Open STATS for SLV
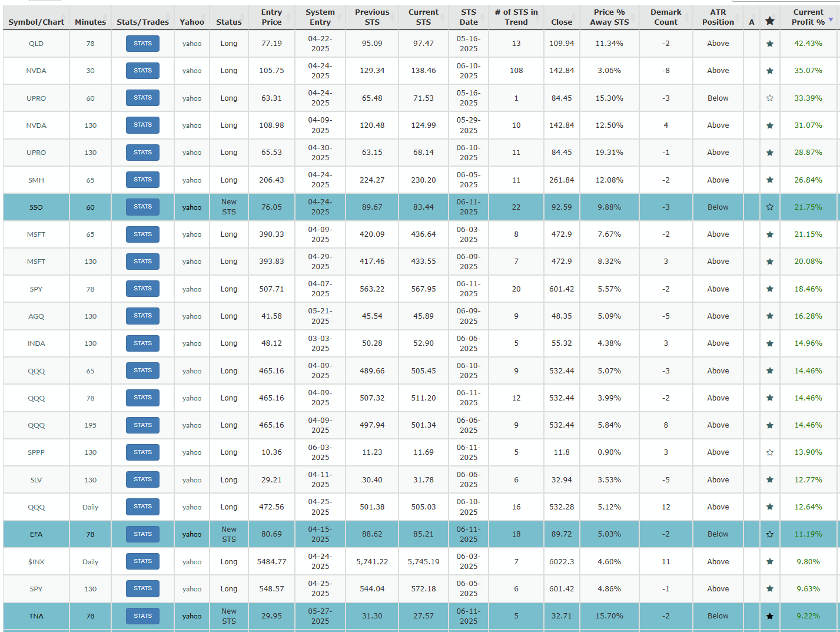The width and height of the screenshot is (840, 632). [142, 479]
